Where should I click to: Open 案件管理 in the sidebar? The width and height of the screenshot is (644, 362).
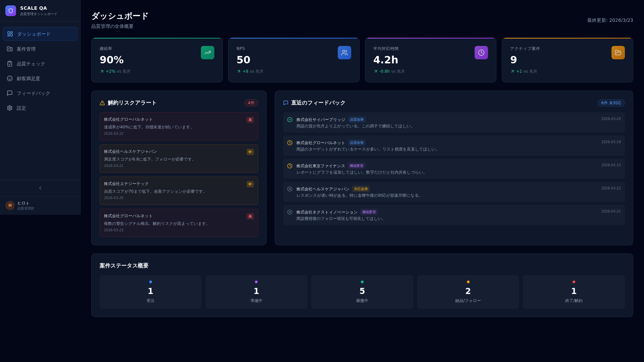[40, 49]
